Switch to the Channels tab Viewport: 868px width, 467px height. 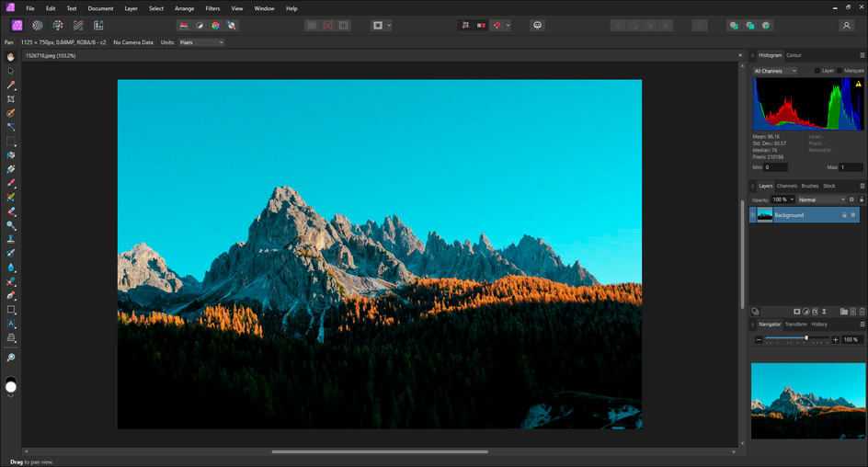787,186
